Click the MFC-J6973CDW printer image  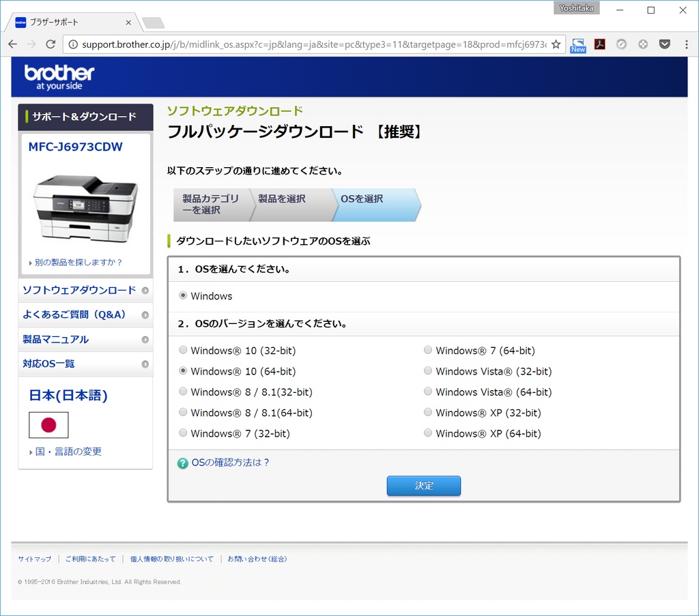pos(85,207)
